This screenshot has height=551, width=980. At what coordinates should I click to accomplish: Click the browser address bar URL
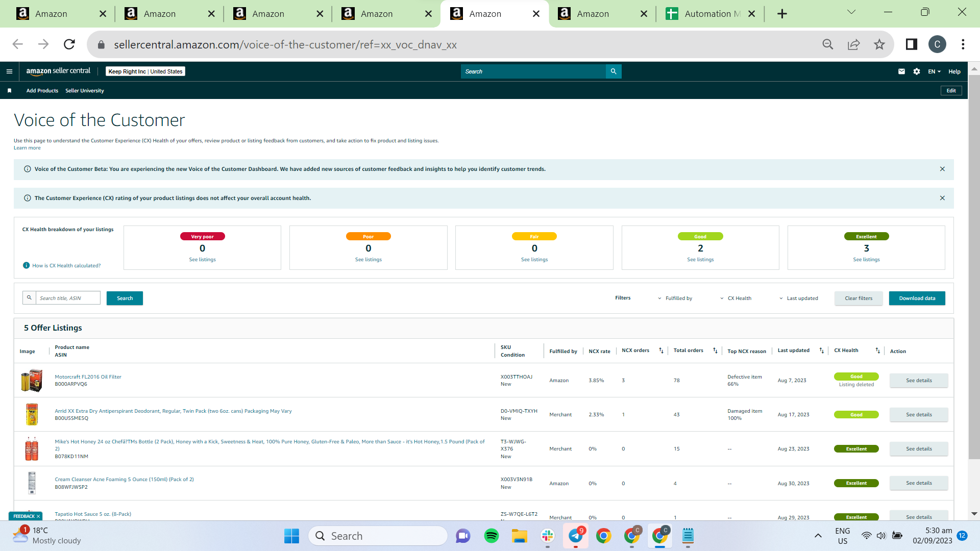[285, 45]
